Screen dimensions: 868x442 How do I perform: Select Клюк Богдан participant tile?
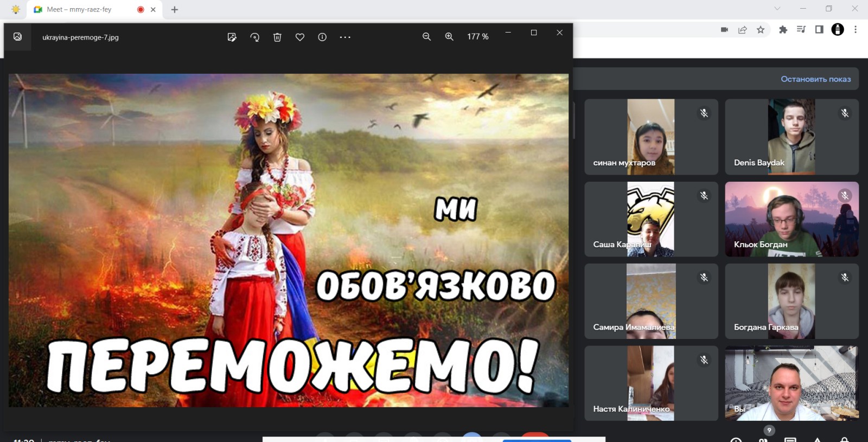(792, 219)
